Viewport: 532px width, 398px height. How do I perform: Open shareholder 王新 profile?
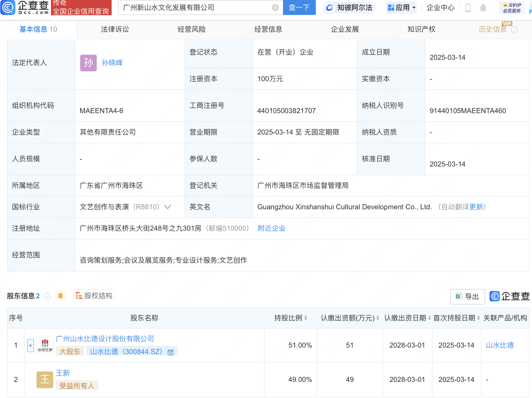pyautogui.click(x=63, y=373)
